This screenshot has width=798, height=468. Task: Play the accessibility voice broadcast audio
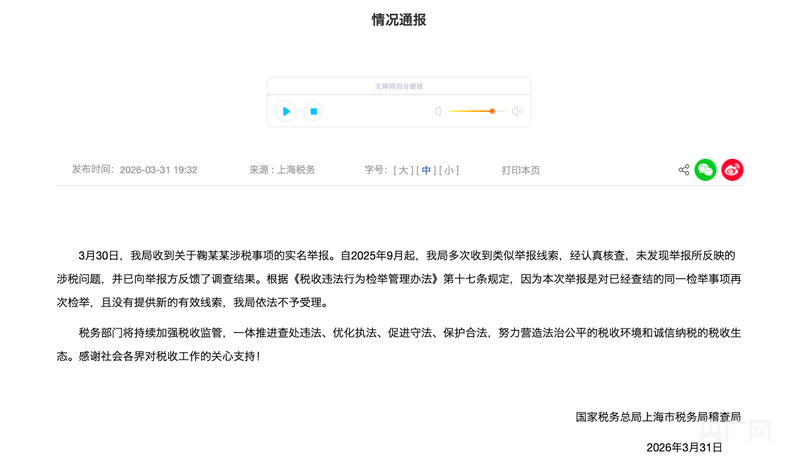286,111
